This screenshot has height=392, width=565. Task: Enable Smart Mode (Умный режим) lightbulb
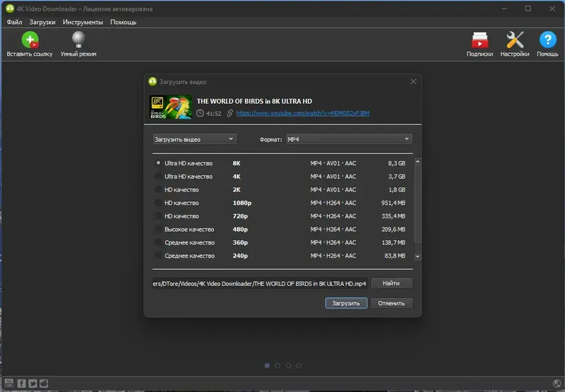click(78, 40)
